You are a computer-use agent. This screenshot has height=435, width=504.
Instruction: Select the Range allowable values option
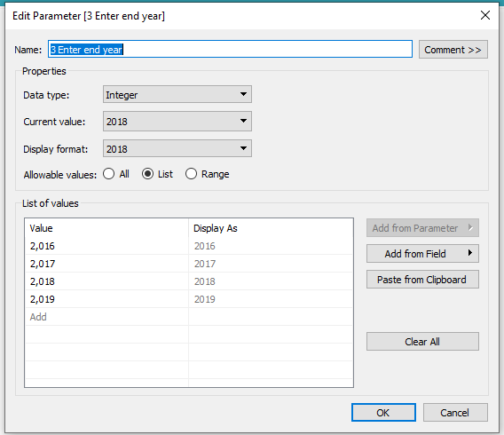[208, 174]
